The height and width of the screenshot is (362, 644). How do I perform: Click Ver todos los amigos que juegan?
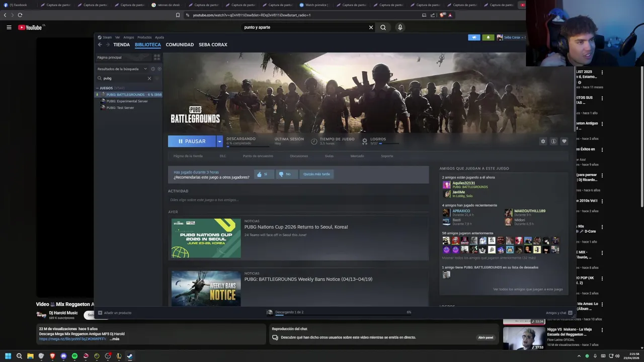tap(528, 289)
